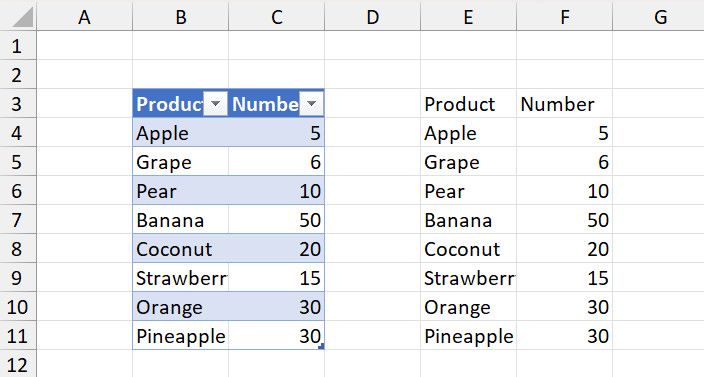Viewport: 704px width, 377px height.
Task: Select the Strawberry cell in column E
Action: 469,278
